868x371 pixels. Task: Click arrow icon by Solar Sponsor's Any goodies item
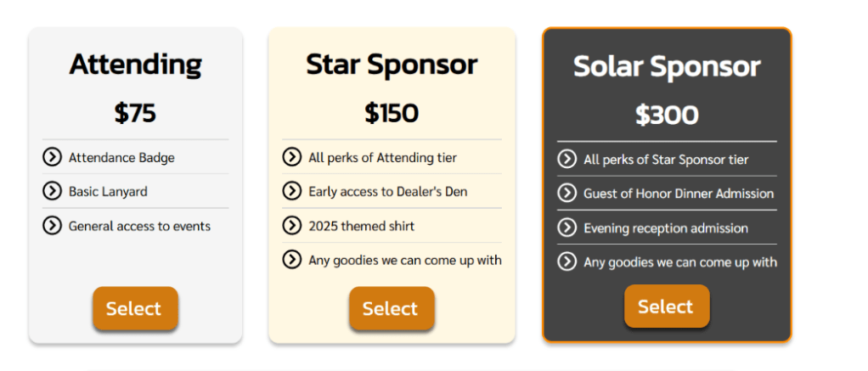coord(566,261)
